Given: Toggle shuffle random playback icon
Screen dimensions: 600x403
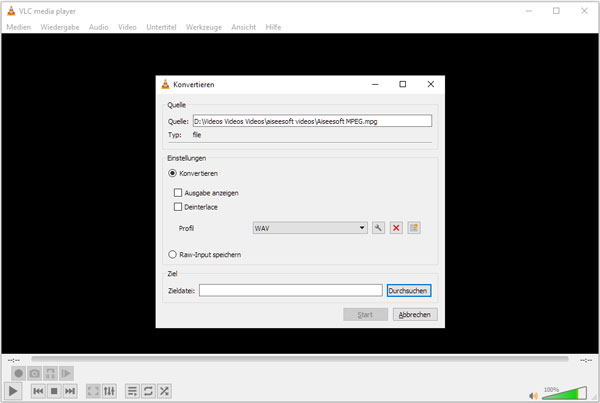Looking at the screenshot, I should (164, 391).
